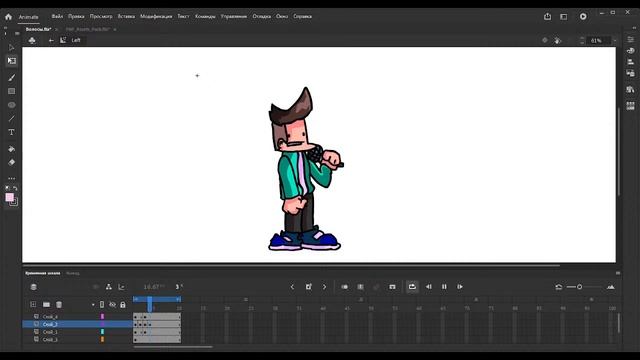Select the Selection arrow tool
The image size is (640, 360).
(x=11, y=47)
